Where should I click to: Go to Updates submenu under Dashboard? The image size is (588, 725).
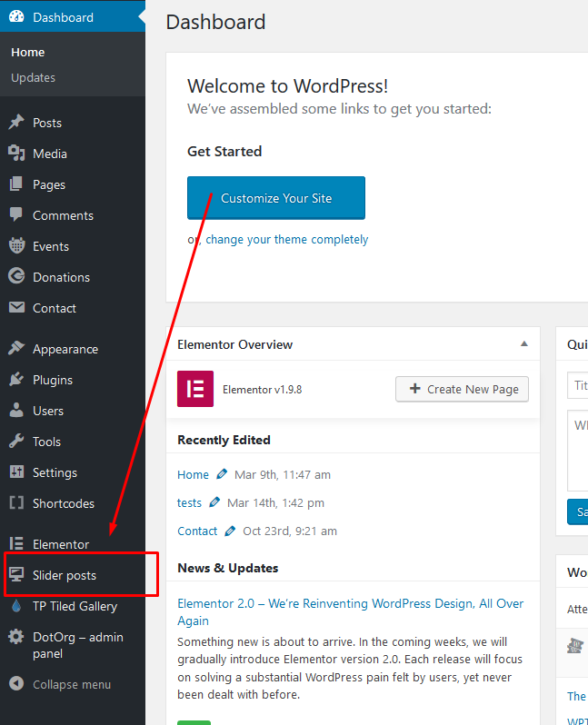[x=33, y=78]
